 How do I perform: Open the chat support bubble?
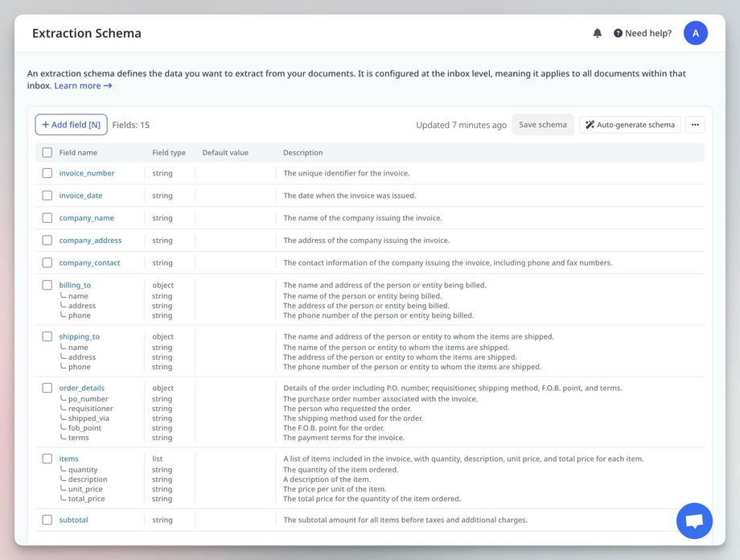694,521
